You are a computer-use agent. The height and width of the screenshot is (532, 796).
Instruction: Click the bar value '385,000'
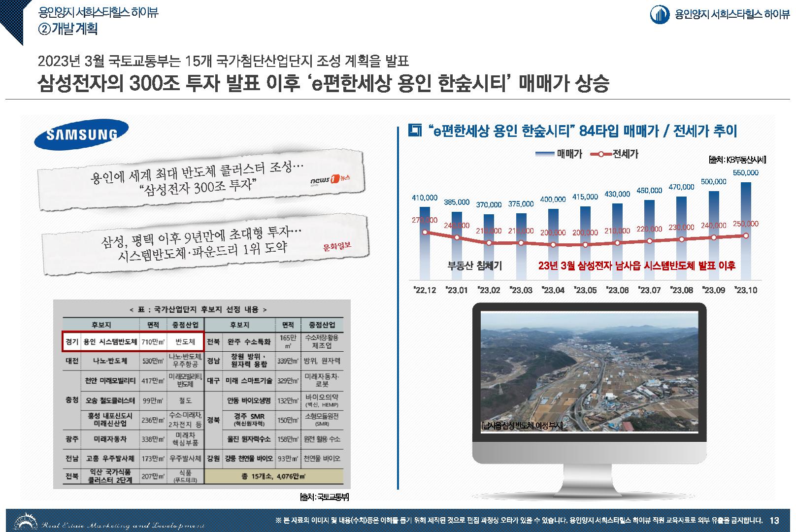click(x=457, y=202)
